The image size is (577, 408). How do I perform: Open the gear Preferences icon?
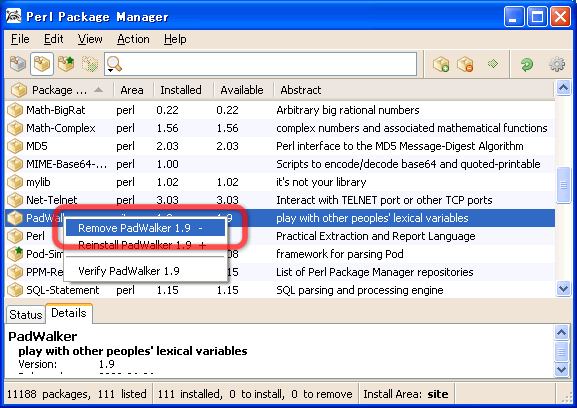coord(557,64)
